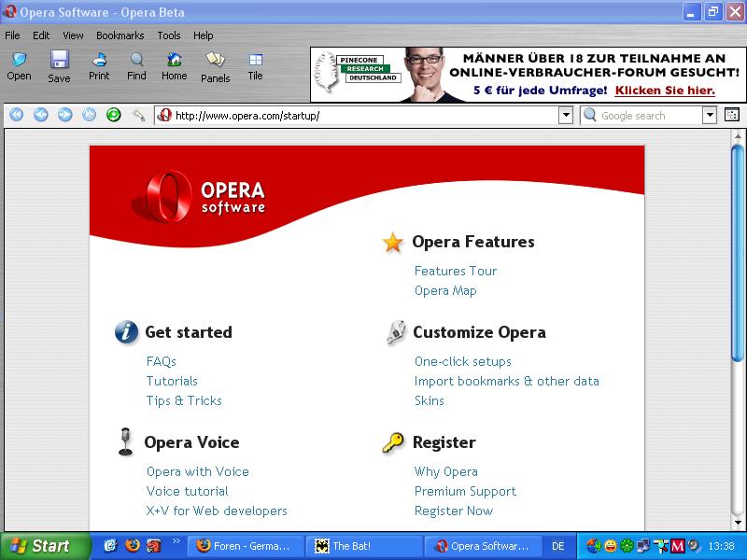Screen dimensions: 747x560
Task: Open the FAQs link
Action: (x=162, y=361)
